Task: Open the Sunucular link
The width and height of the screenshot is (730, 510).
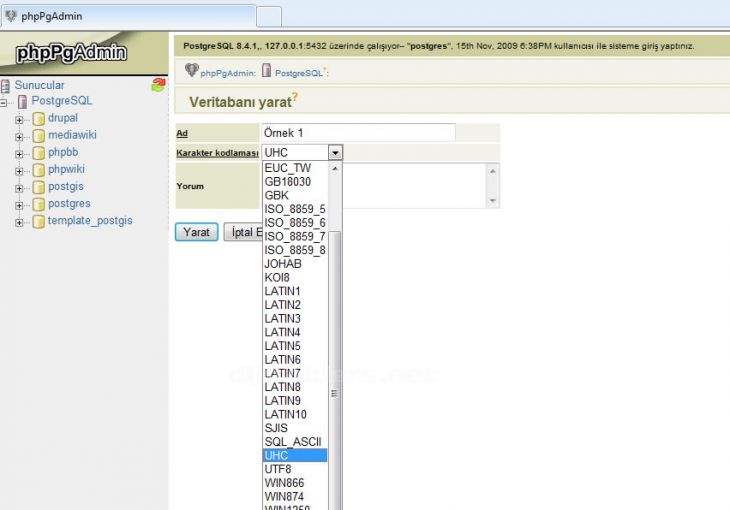Action: 40,85
